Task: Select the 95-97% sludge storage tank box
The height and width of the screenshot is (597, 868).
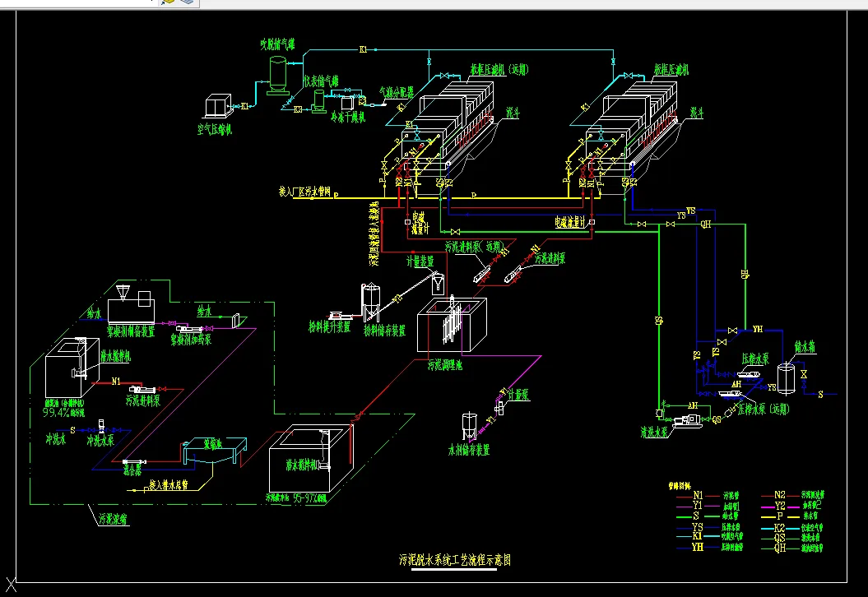Action: click(x=310, y=458)
